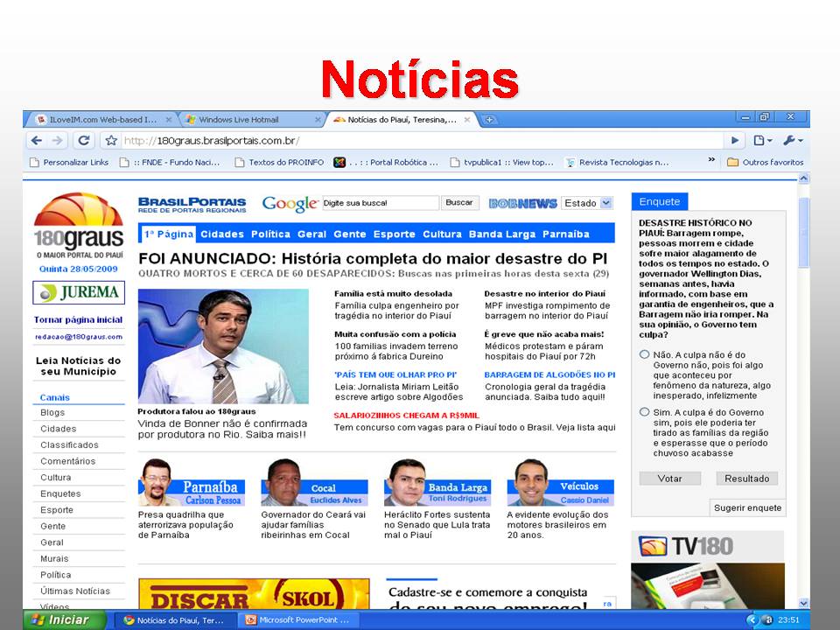Image resolution: width=840 pixels, height=630 pixels.
Task: Click Notícias do Piauí taskbar item
Action: pos(175,619)
